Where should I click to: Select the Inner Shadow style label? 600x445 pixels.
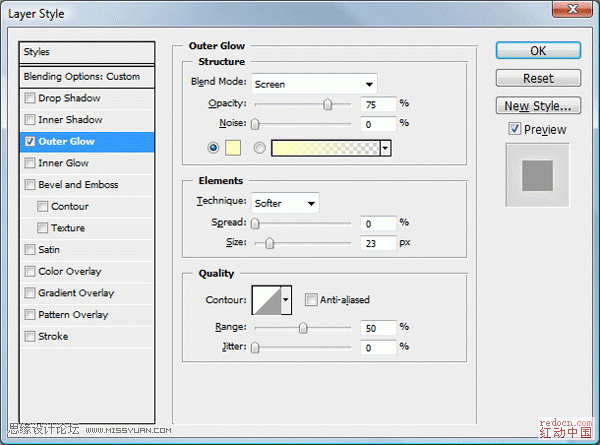coord(70,120)
